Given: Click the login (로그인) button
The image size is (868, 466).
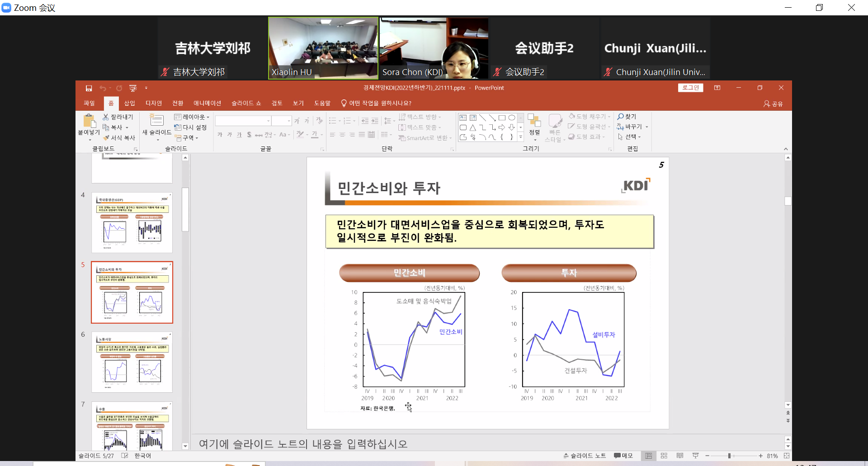Looking at the screenshot, I should pos(690,88).
